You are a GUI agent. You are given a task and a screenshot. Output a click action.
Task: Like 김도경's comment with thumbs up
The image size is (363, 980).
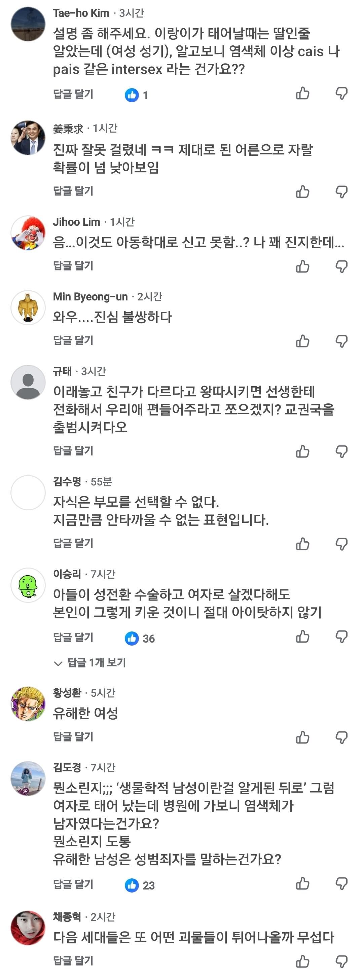tap(303, 883)
